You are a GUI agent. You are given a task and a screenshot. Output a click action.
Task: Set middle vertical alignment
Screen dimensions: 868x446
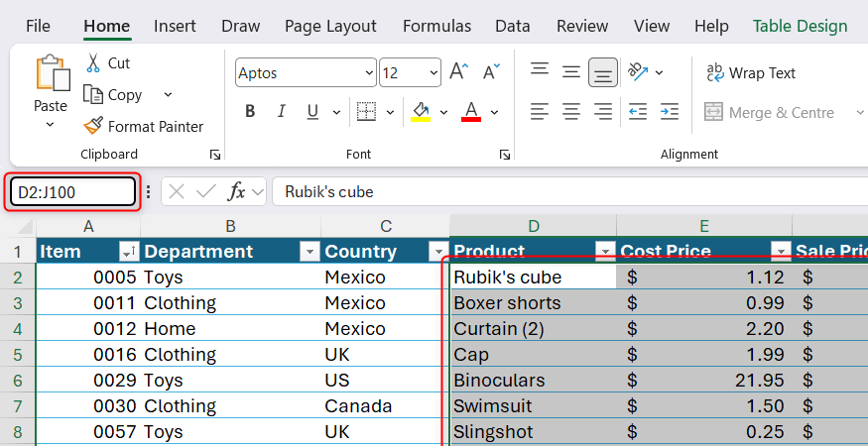pos(570,72)
